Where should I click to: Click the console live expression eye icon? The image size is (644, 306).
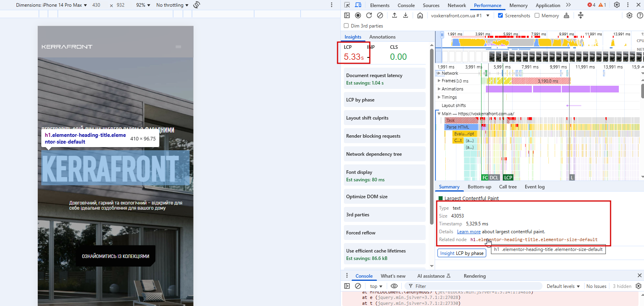[x=394, y=286]
